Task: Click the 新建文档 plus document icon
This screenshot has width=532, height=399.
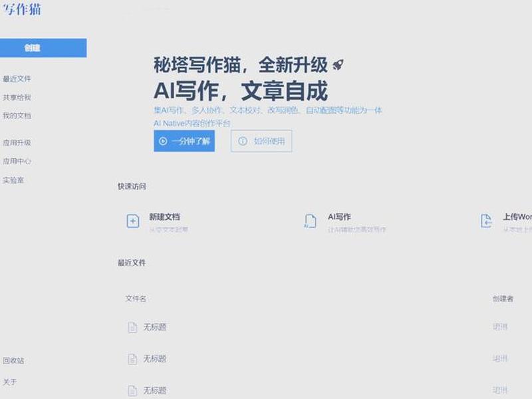Action: [x=132, y=221]
